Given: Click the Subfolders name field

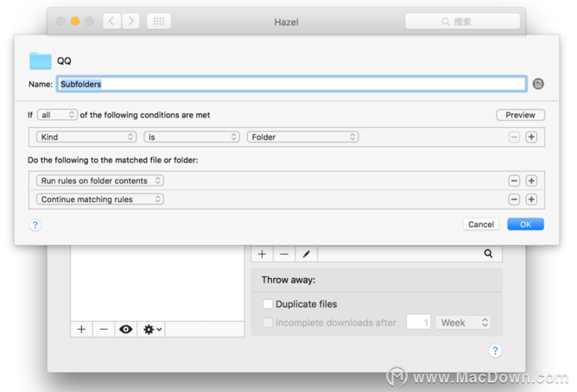Looking at the screenshot, I should (291, 85).
